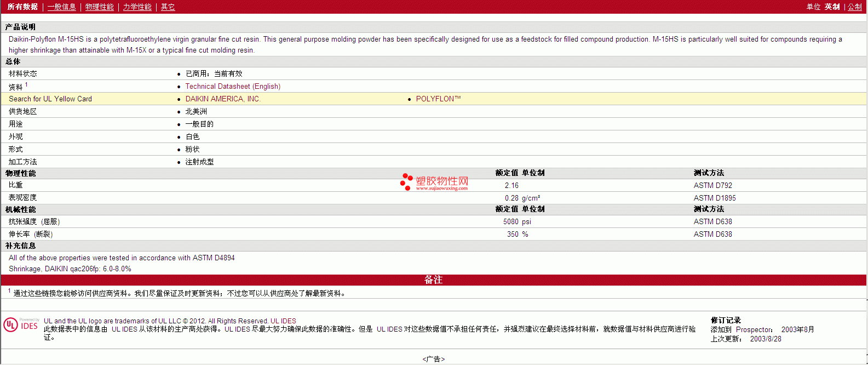The image size is (868, 365).
Task: Select the value 已商用：当前有效
Action: pos(214,73)
